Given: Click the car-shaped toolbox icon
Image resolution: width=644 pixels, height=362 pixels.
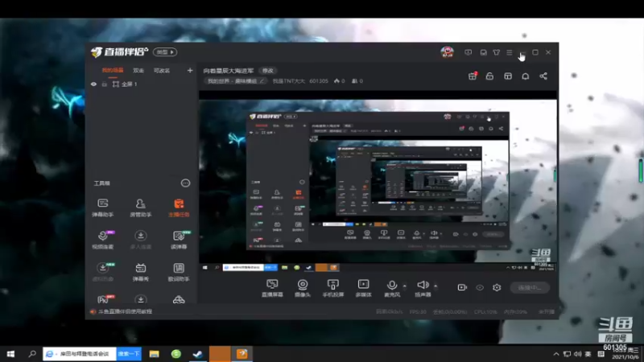Looking at the screenshot, I should pyautogui.click(x=179, y=299).
